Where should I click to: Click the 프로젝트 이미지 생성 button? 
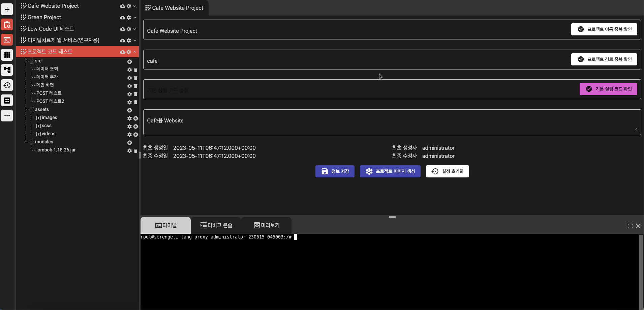point(390,171)
